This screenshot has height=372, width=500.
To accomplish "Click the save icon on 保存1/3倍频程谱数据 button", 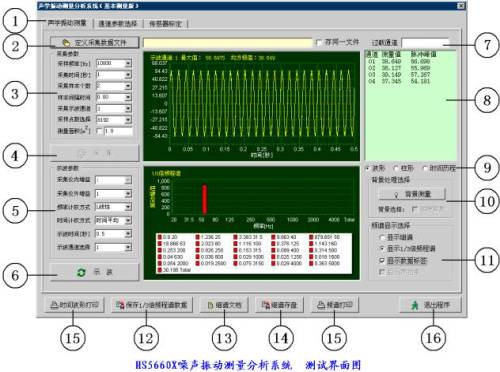I will (x=120, y=305).
